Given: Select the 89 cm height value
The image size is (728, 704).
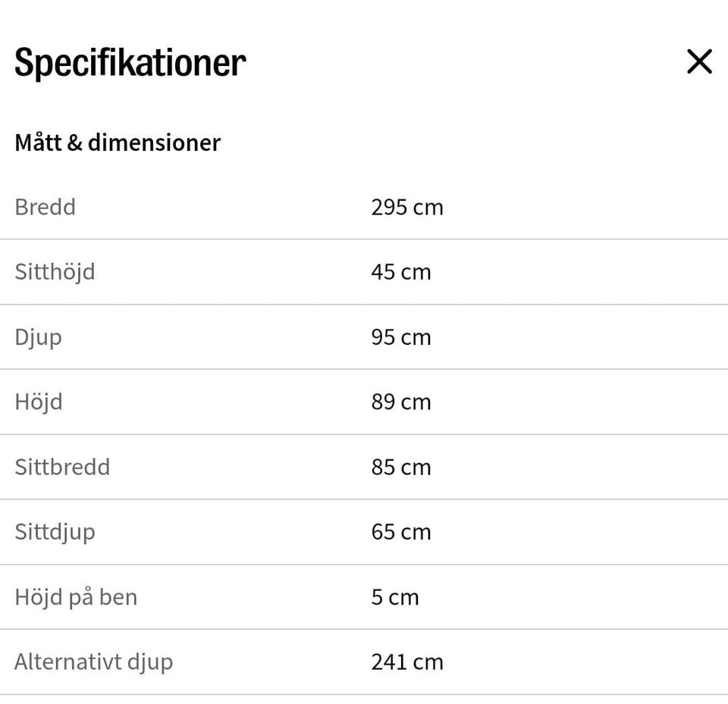Looking at the screenshot, I should pyautogui.click(x=401, y=402).
